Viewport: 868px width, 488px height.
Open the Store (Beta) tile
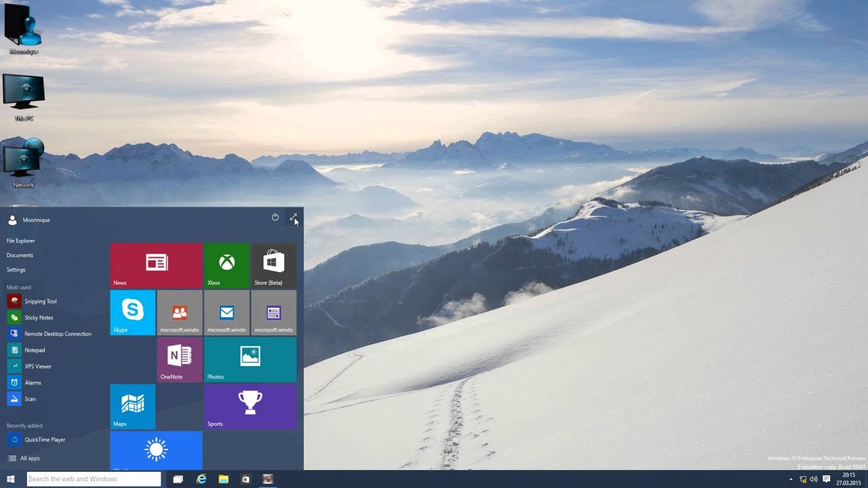(x=273, y=266)
